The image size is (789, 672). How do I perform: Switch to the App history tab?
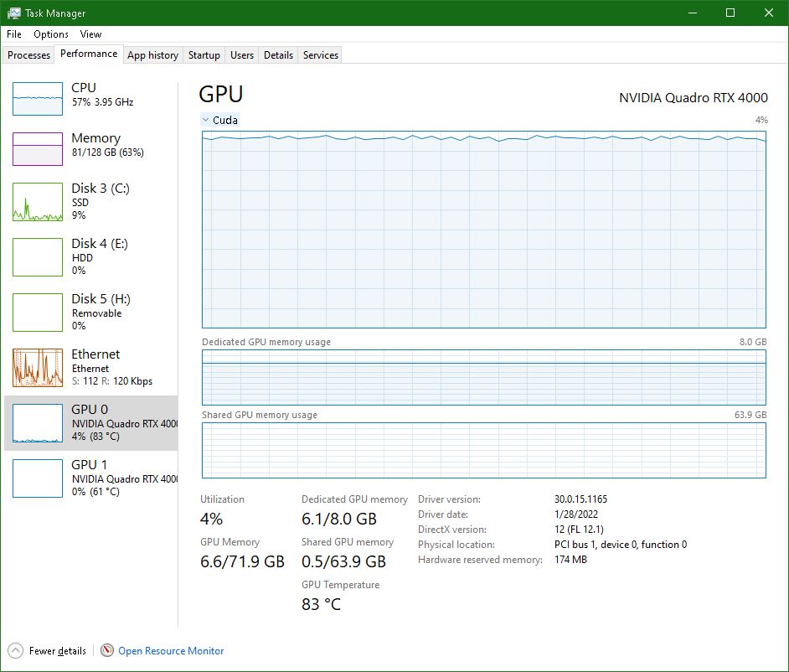(153, 54)
